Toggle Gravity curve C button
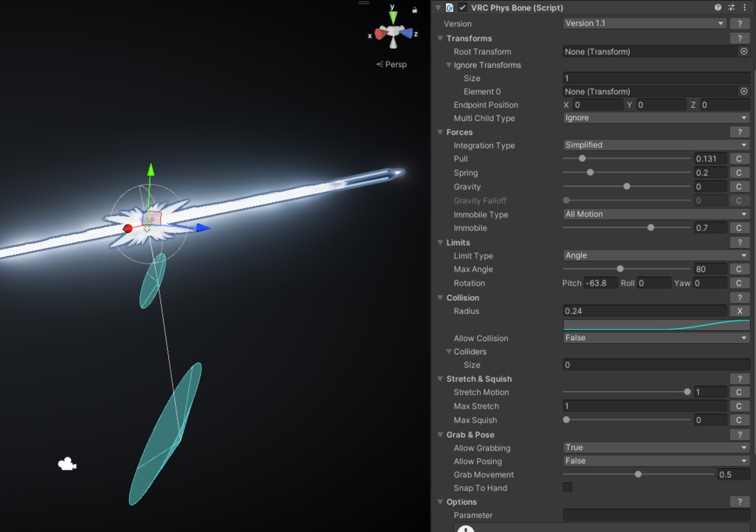The image size is (756, 532). point(738,187)
